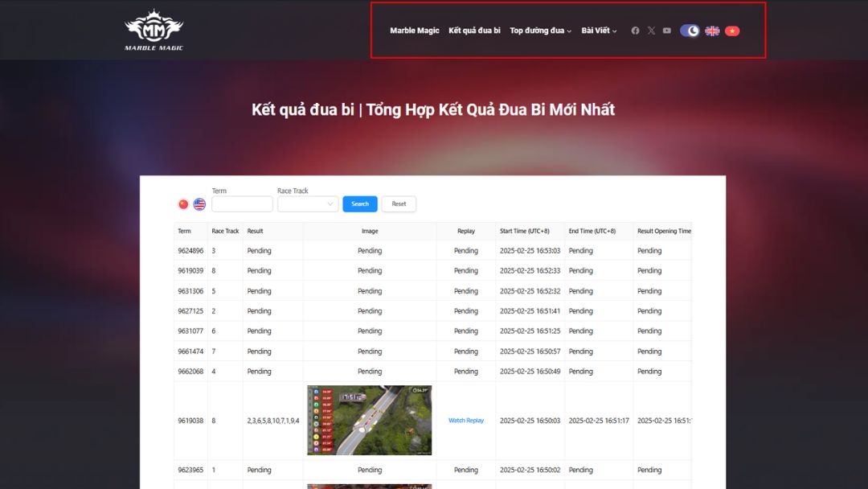This screenshot has width=868, height=489.
Task: Click start time 2025-02-25 16:52:33
Action: pos(530,271)
